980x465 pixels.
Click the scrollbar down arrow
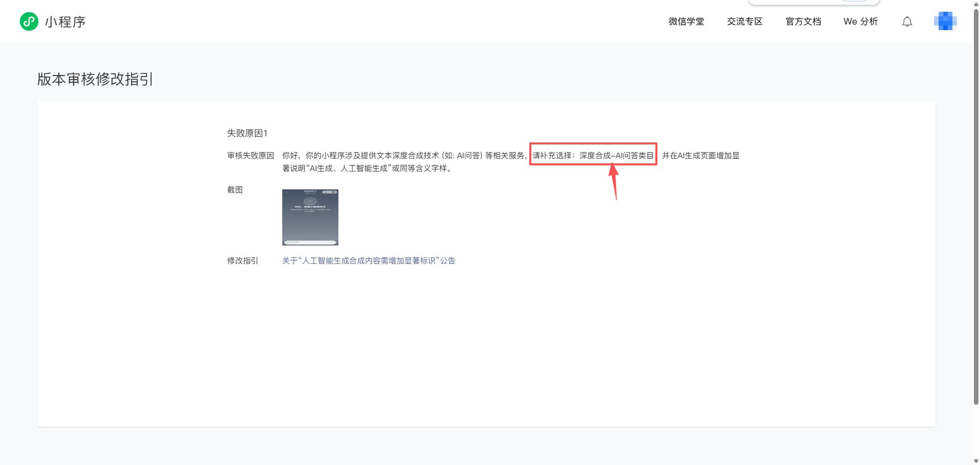(x=976, y=461)
